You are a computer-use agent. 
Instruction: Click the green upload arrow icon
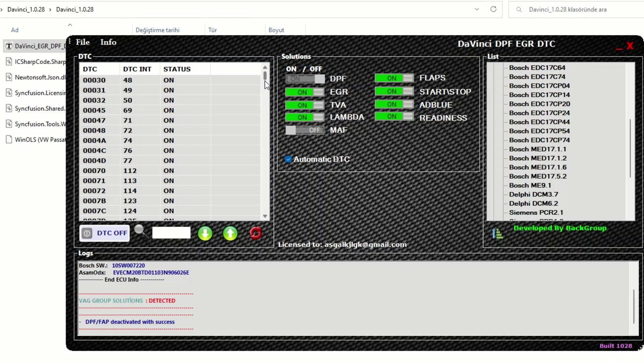(230, 233)
